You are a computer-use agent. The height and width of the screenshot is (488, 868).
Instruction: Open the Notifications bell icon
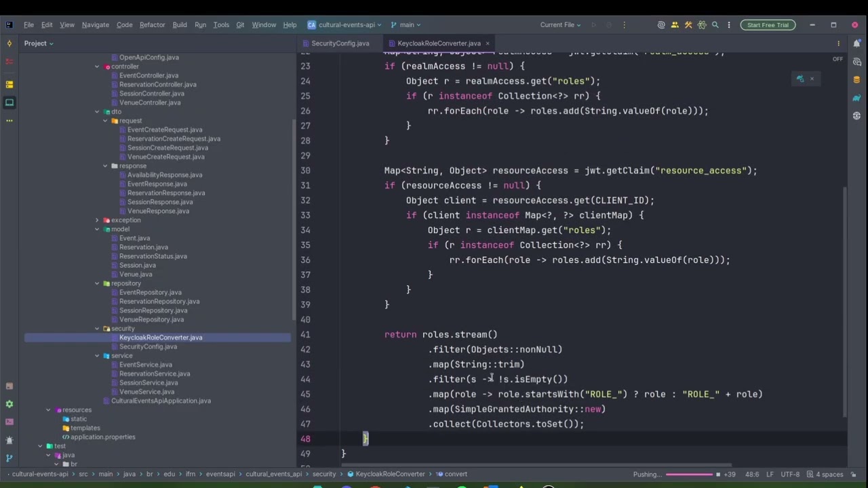tap(857, 43)
